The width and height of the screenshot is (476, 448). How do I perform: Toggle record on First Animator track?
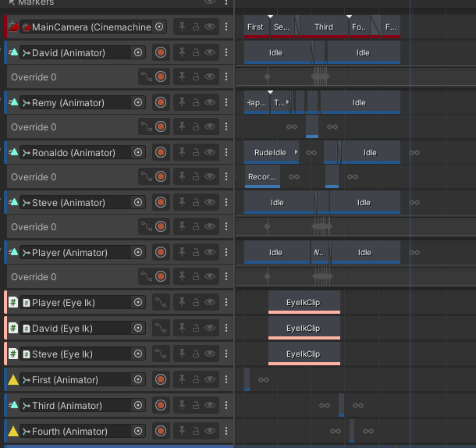161,379
